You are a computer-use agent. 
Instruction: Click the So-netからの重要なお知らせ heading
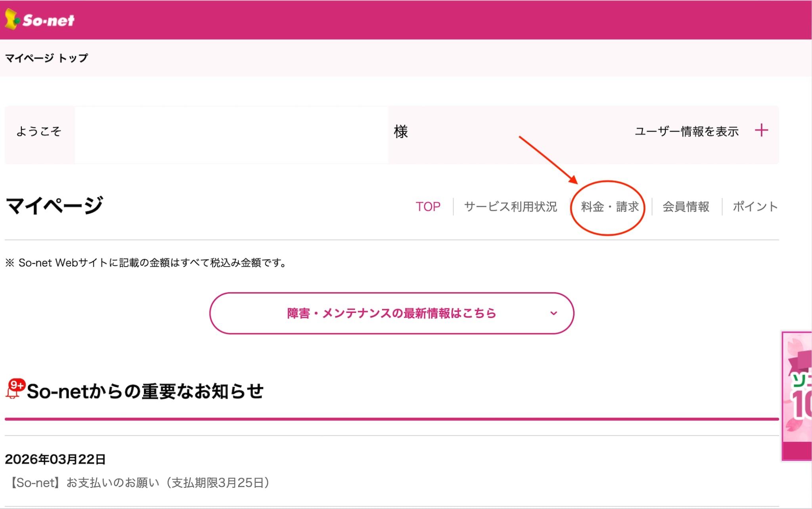tap(145, 391)
